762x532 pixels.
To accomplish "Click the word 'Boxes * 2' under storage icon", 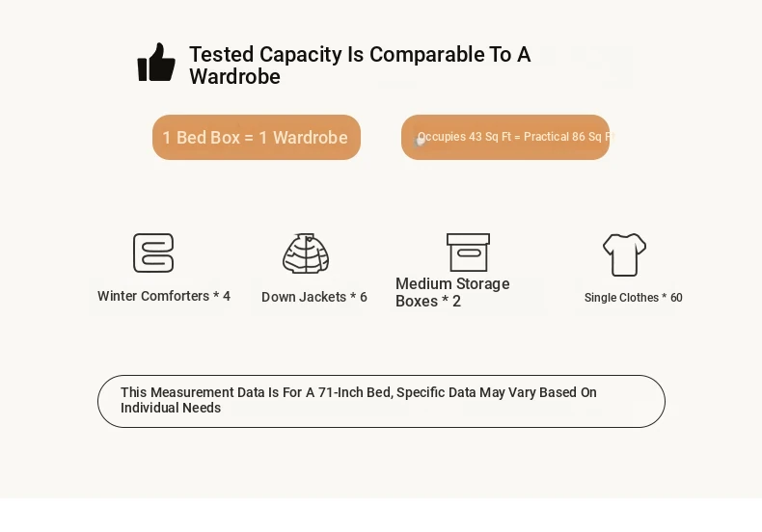I will coord(428,301).
